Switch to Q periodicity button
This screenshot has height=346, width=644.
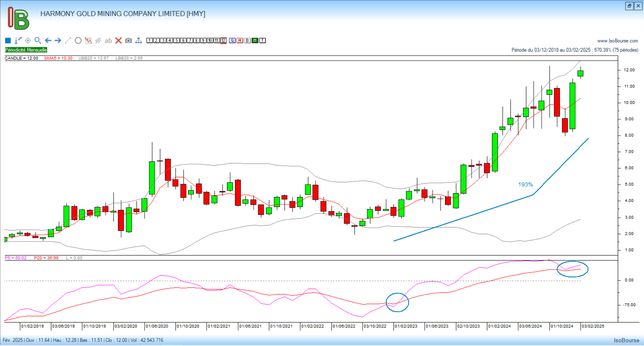(x=232, y=41)
